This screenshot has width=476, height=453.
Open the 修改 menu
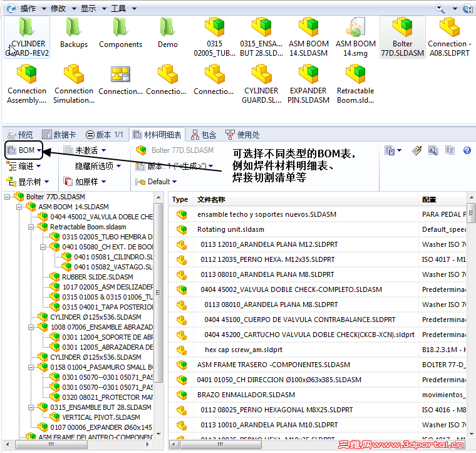63,9
